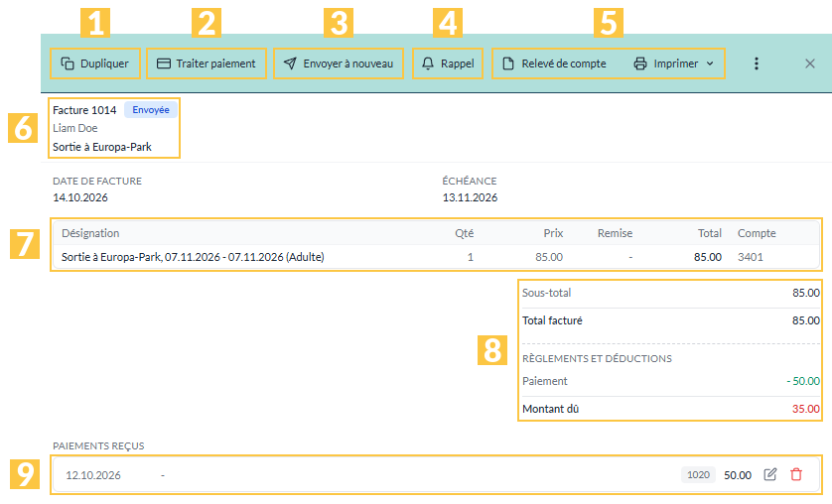
Task: Click the Montant dû amount 35.00
Action: pos(805,409)
